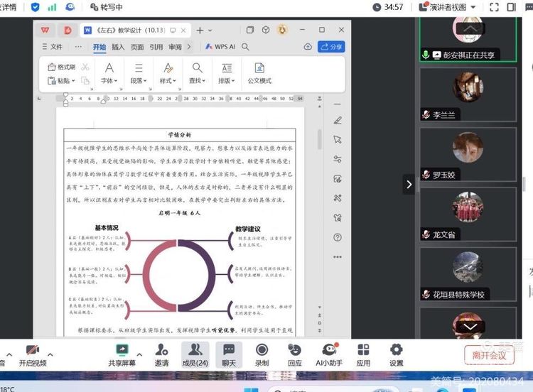Switch to the 审阅 ribbon tab
This screenshot has height=392, width=533.
coord(175,47)
